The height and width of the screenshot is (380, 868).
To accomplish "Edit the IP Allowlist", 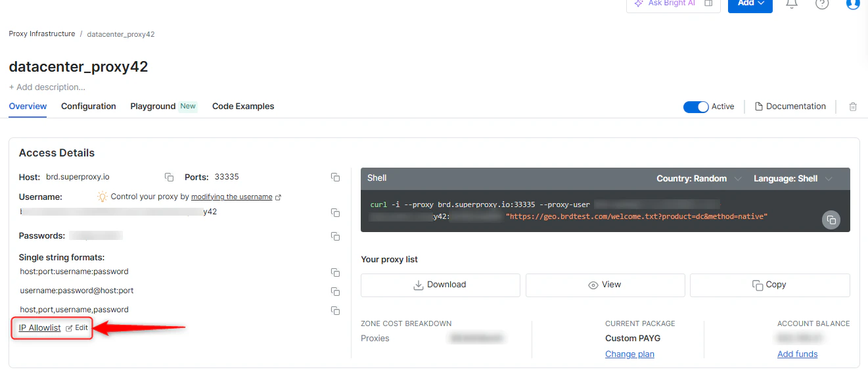I will 77,327.
